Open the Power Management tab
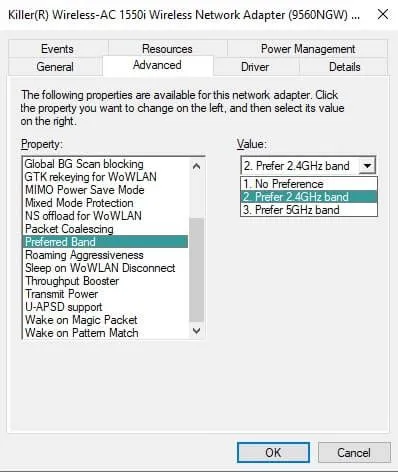398x472 pixels. point(308,49)
